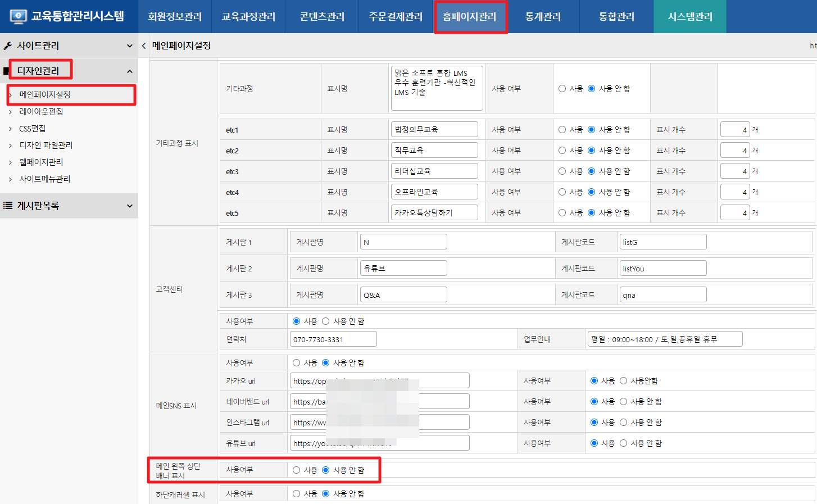Select 사용안함 for 카카오 url
Viewport: 817px width, 504px height.
[623, 381]
